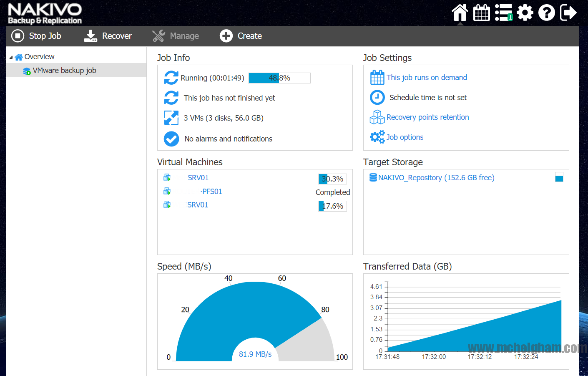Click the Running status refresh icon
The image size is (588, 376).
point(171,78)
